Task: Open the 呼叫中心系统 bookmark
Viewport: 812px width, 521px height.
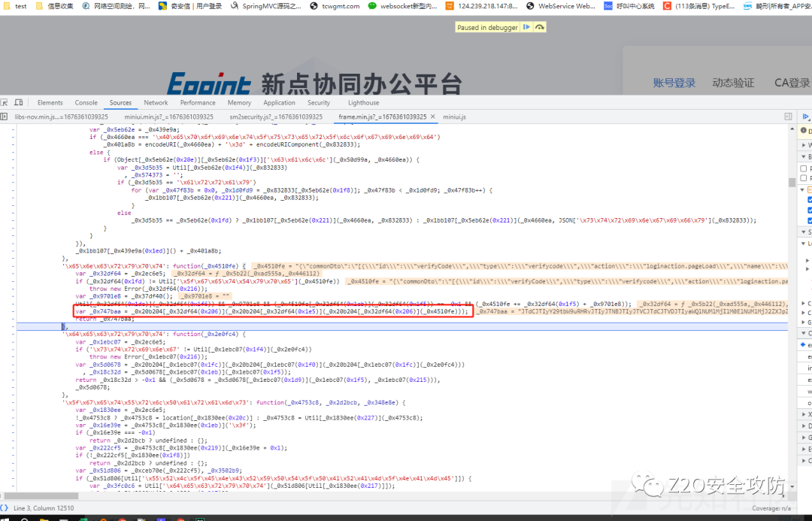Action: [629, 6]
